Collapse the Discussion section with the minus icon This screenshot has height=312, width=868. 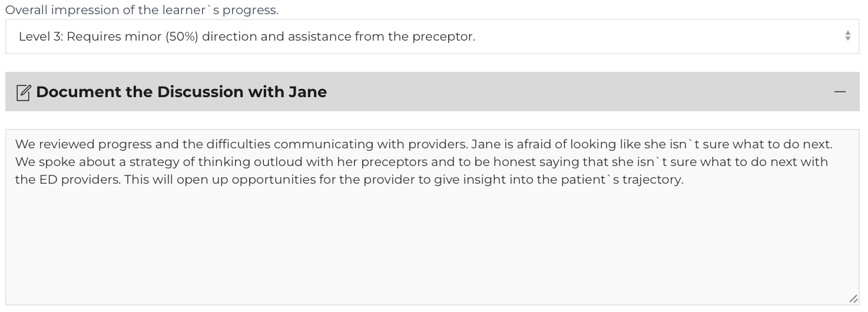(840, 92)
